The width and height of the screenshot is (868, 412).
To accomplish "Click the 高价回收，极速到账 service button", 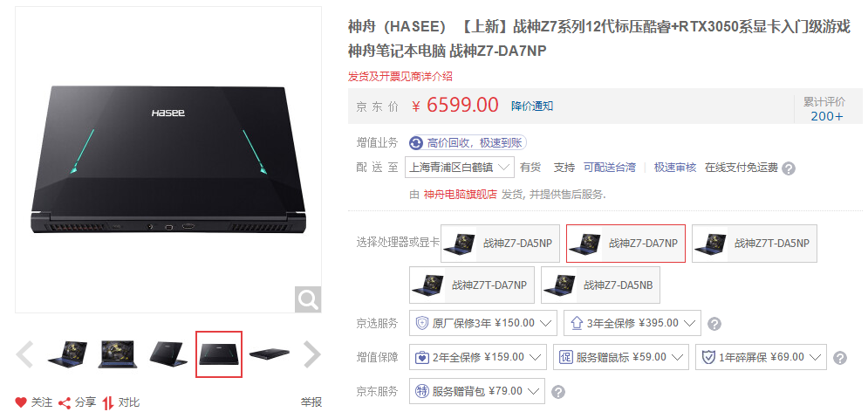I will pos(468,143).
